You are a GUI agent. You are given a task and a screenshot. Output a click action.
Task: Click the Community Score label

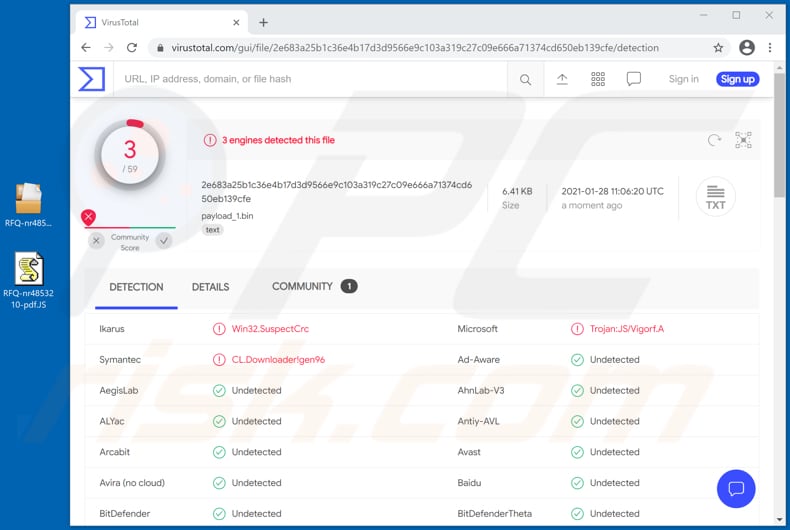pyautogui.click(x=130, y=242)
